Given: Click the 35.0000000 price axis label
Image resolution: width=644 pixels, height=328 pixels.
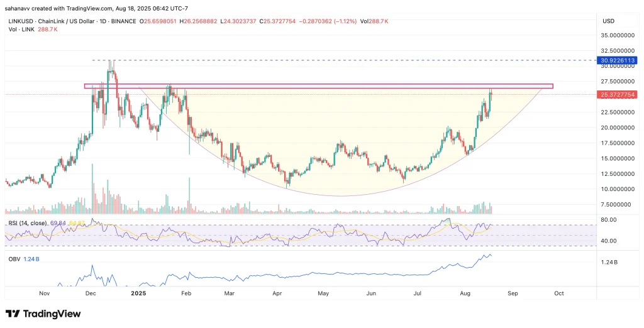Looking at the screenshot, I should point(618,36).
